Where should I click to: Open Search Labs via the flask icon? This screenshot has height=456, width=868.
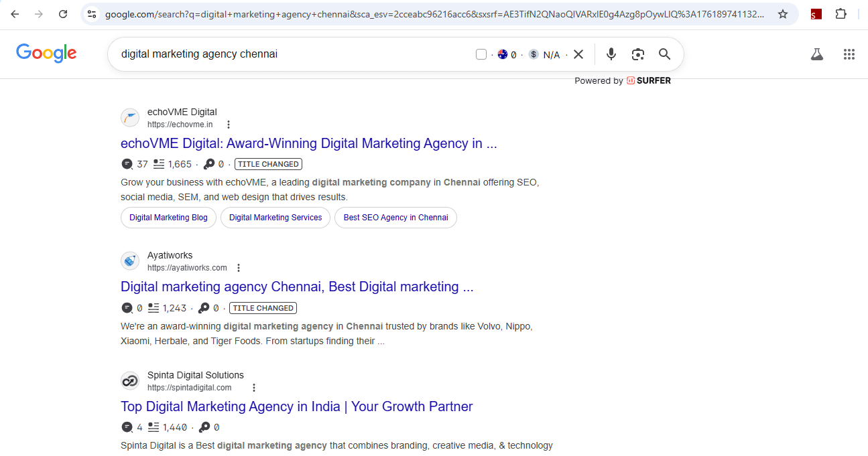coord(816,54)
